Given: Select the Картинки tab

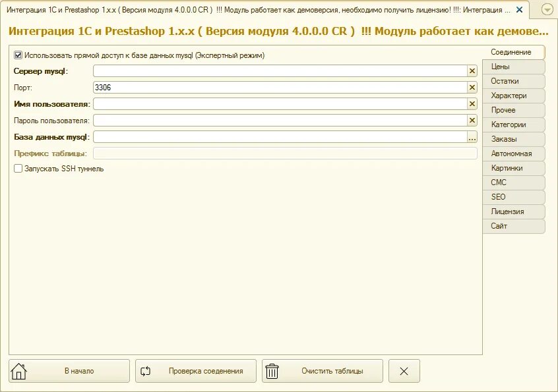Looking at the screenshot, I should [514, 168].
